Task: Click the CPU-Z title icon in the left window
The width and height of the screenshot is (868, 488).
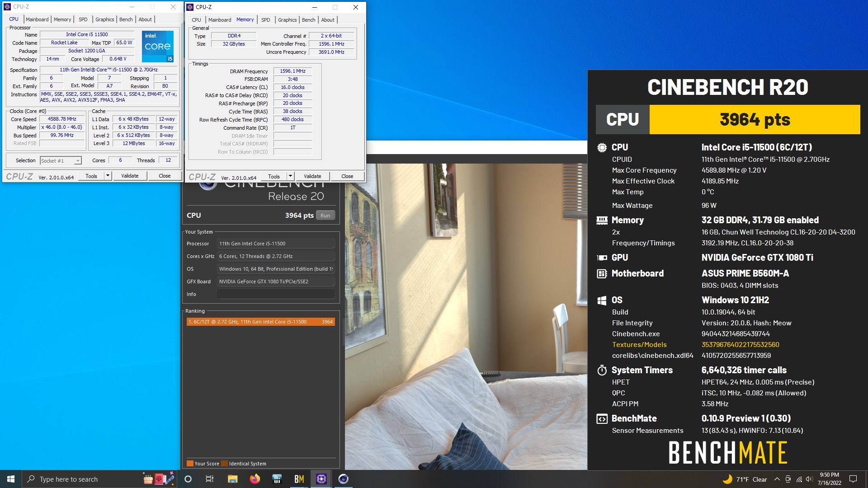Action: coord(7,7)
